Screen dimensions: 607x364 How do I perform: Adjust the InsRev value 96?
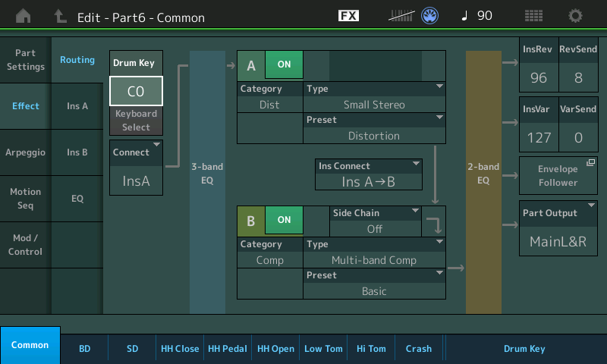539,77
